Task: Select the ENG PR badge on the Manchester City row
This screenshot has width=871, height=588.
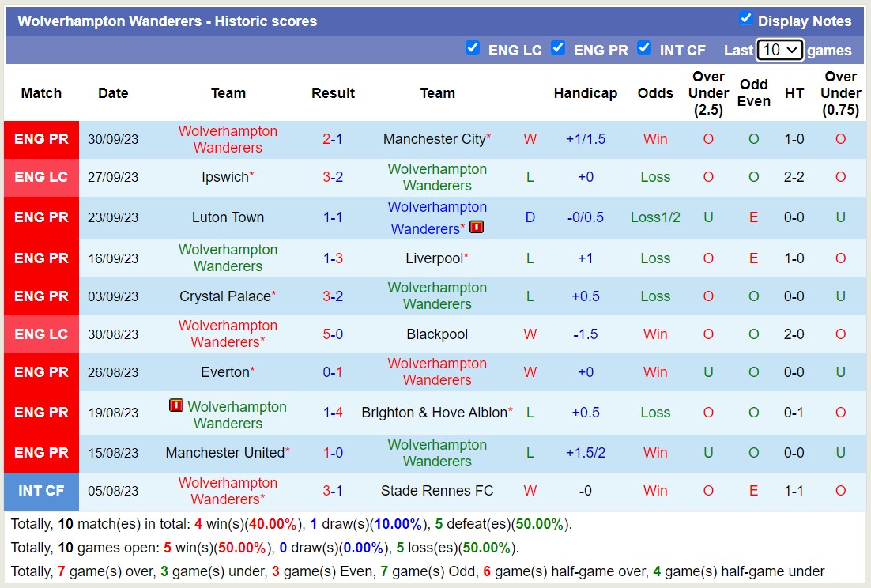Action: 41,139
